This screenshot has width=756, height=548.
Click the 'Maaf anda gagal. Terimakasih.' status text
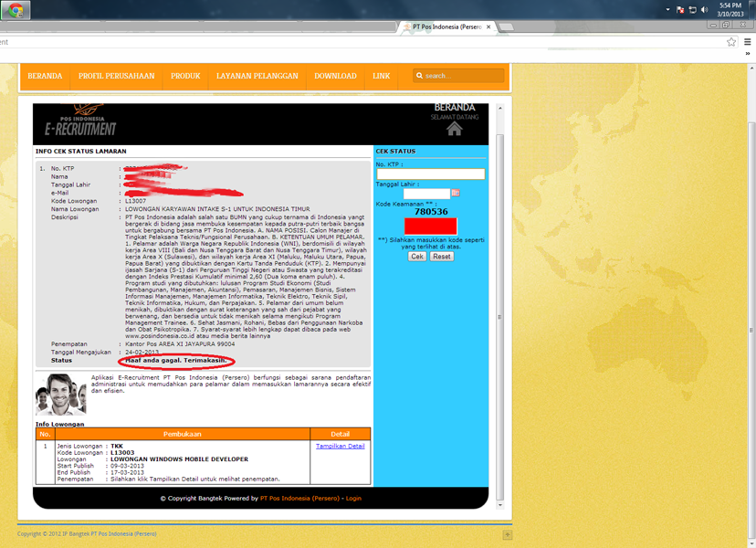click(x=176, y=361)
